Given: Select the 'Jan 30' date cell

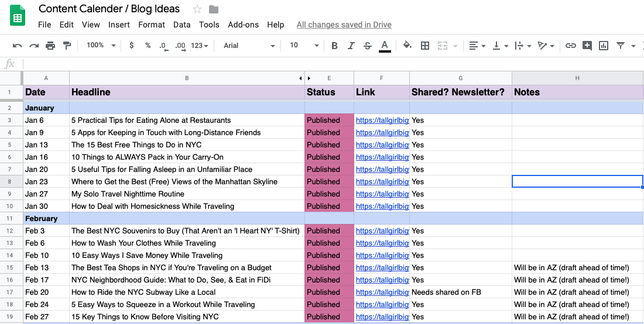Looking at the screenshot, I should (x=46, y=206).
